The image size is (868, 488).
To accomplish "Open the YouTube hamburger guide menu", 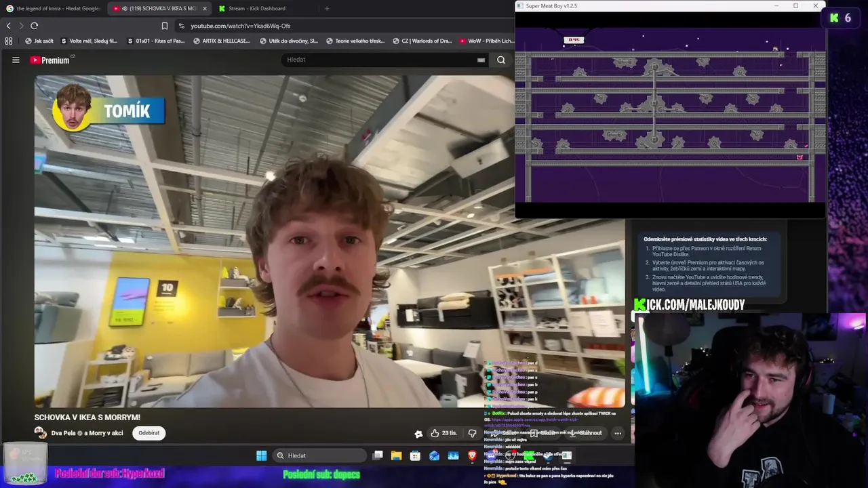I will (16, 60).
